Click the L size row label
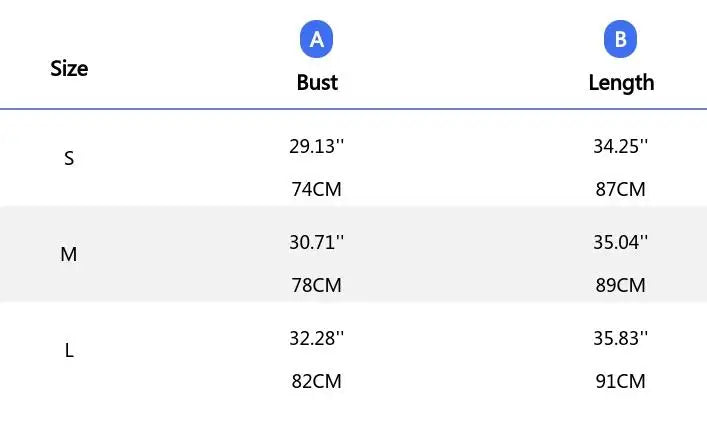 tap(69, 350)
